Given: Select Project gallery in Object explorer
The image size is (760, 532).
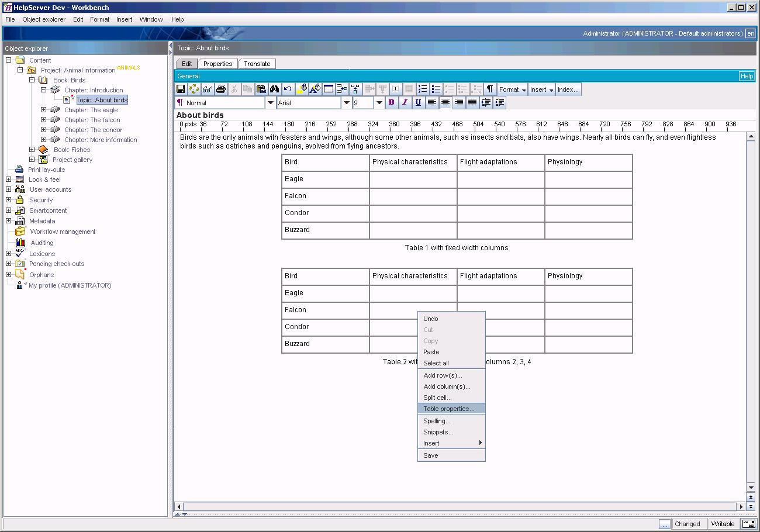Looking at the screenshot, I should pos(72,160).
